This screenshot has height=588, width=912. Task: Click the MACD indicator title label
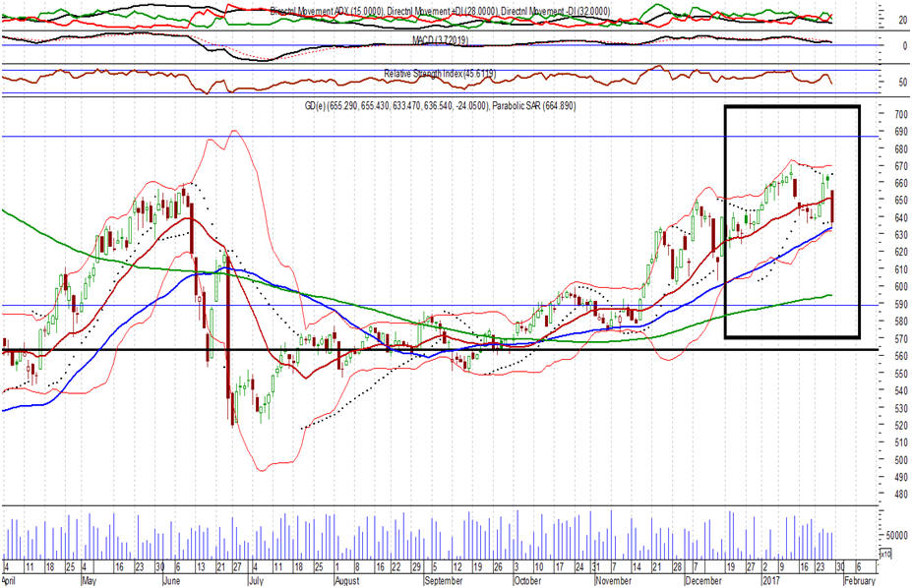click(440, 40)
